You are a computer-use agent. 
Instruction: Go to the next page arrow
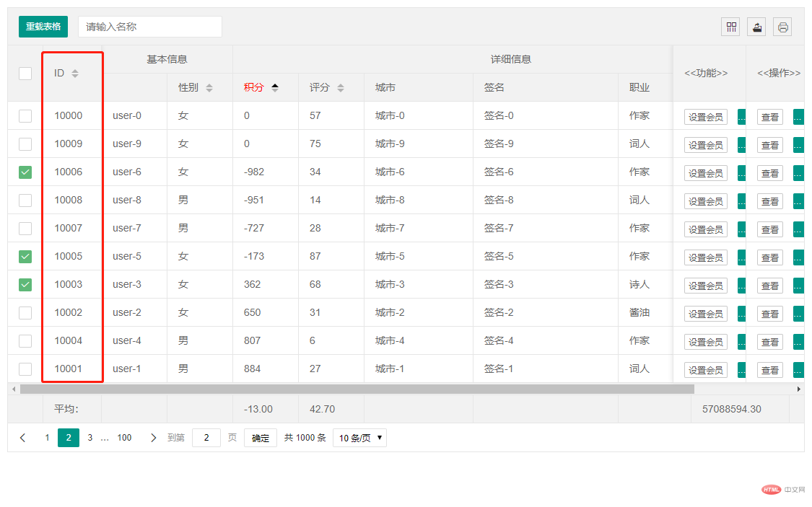click(153, 438)
